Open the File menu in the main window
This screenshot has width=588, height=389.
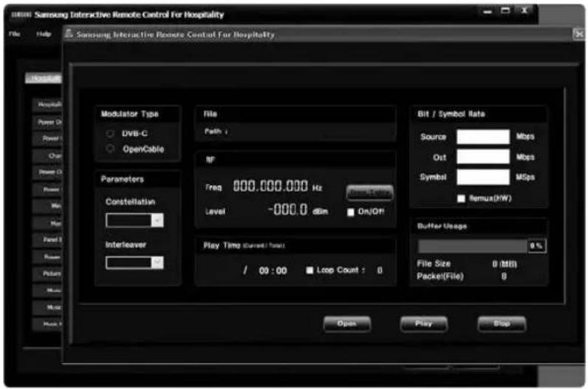[14, 34]
